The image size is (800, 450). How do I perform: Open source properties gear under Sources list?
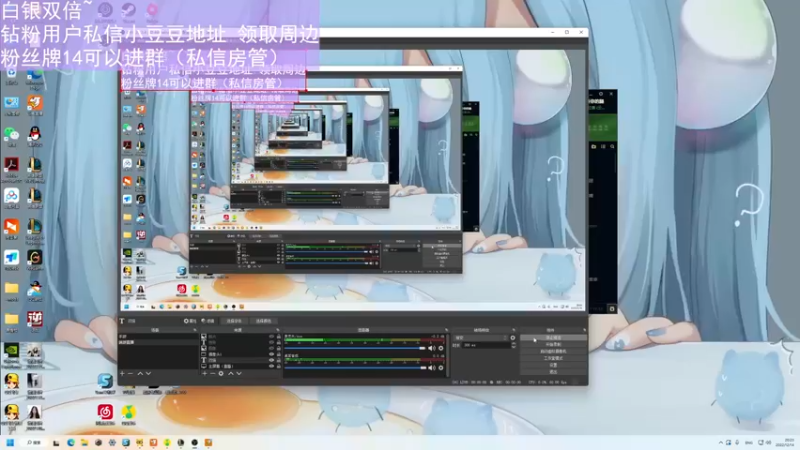coord(221,373)
